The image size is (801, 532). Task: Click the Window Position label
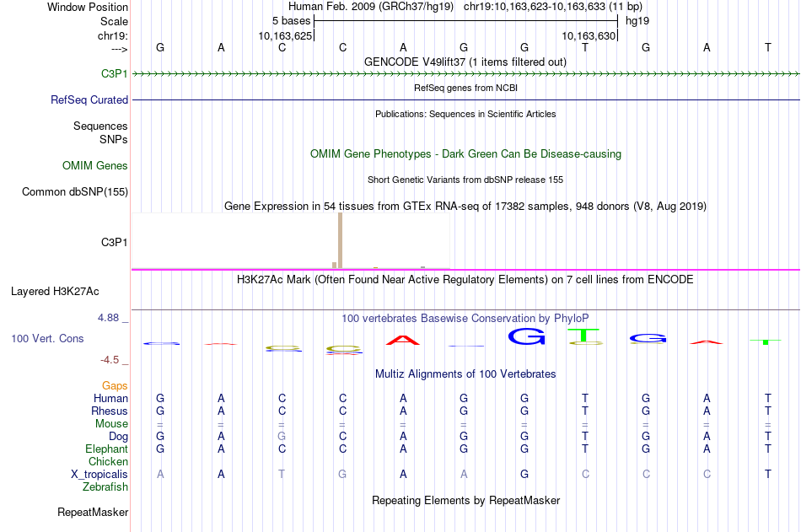pyautogui.click(x=88, y=7)
